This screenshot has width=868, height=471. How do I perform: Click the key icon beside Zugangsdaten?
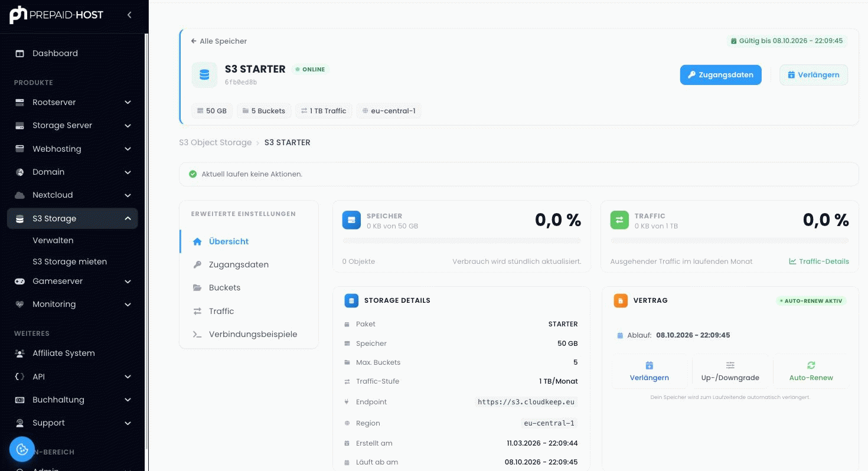(x=197, y=264)
